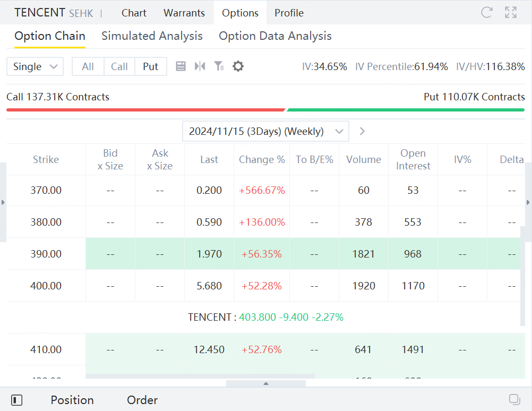The width and height of the screenshot is (532, 411).
Task: Switch to the Warrants tab
Action: pyautogui.click(x=184, y=13)
